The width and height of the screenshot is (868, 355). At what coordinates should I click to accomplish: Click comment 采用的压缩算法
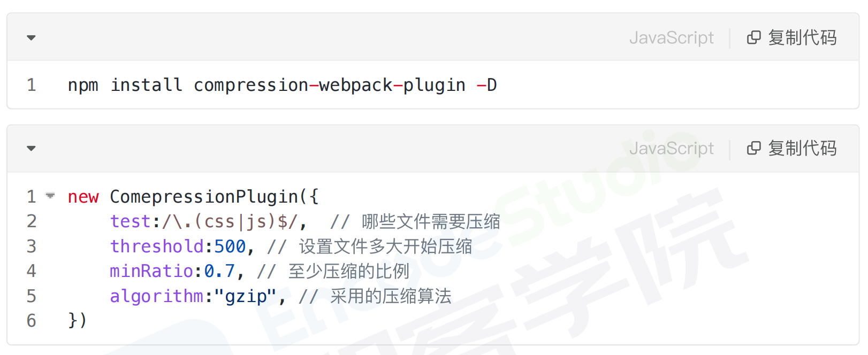point(391,296)
